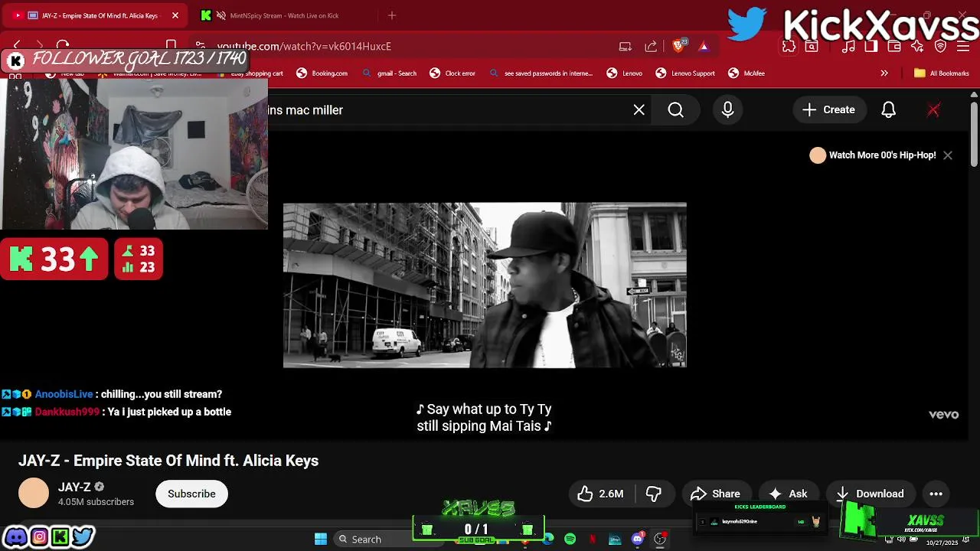
Task: Open McAfee bookmark
Action: 746,73
